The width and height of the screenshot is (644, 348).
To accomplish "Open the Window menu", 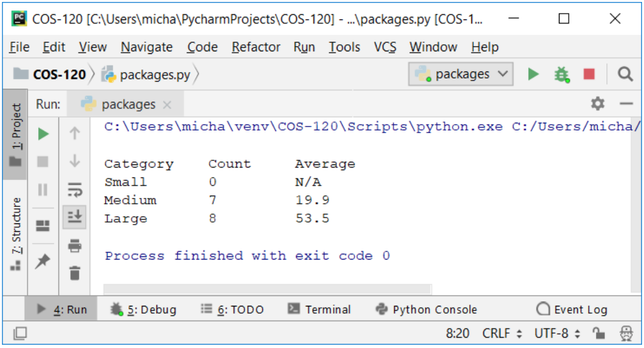I will (x=433, y=47).
